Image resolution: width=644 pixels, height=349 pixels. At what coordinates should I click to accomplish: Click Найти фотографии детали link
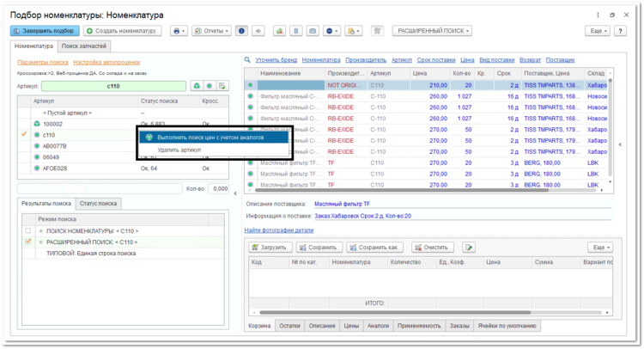279,230
